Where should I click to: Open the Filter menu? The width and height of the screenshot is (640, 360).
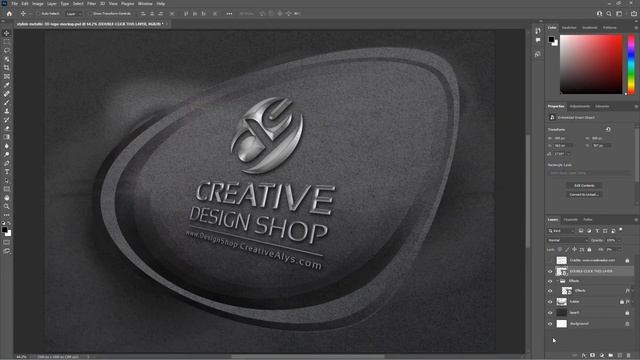pos(91,4)
